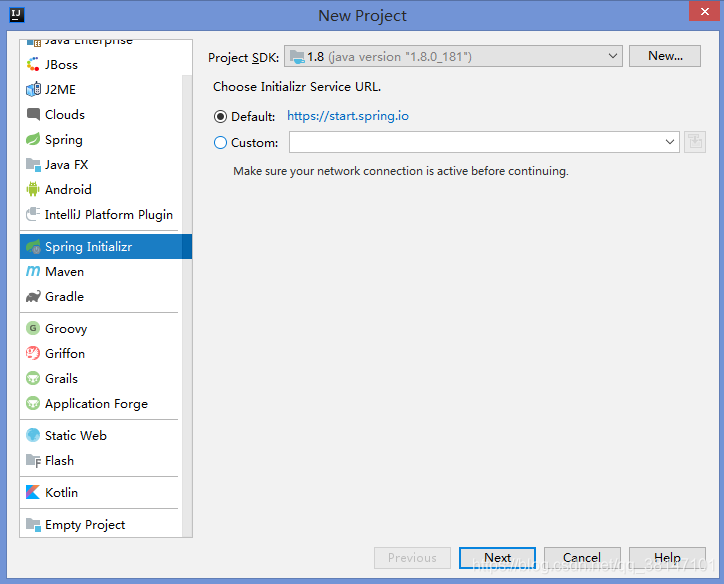
Task: Click the Spring Initializr icon
Action: (x=33, y=247)
